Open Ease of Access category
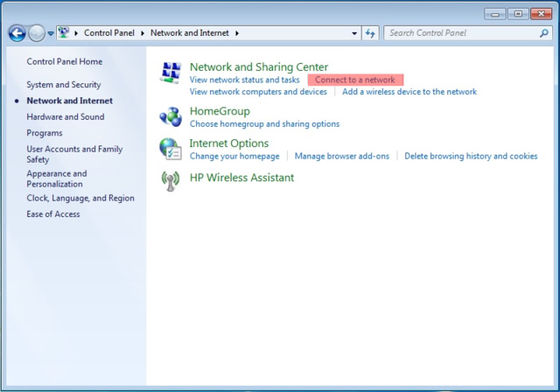Viewport: 560px width, 392px height. [x=53, y=213]
